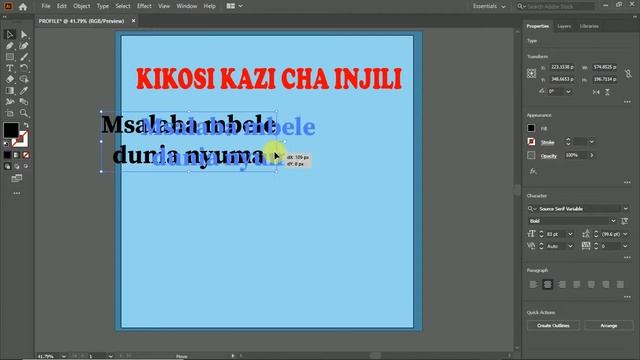640x360 pixels.
Task: Open the Type menu
Action: coord(103,6)
